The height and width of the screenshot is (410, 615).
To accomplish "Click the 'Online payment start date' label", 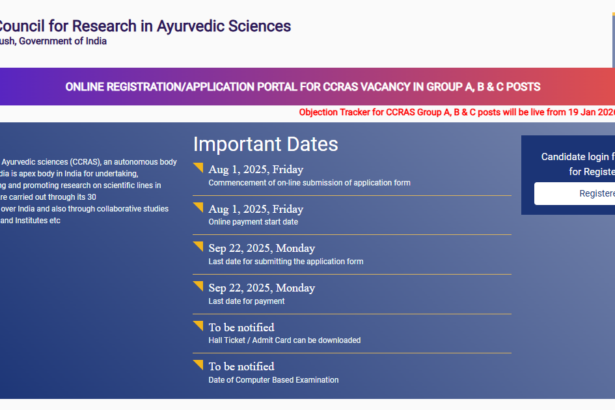I will pos(253,222).
